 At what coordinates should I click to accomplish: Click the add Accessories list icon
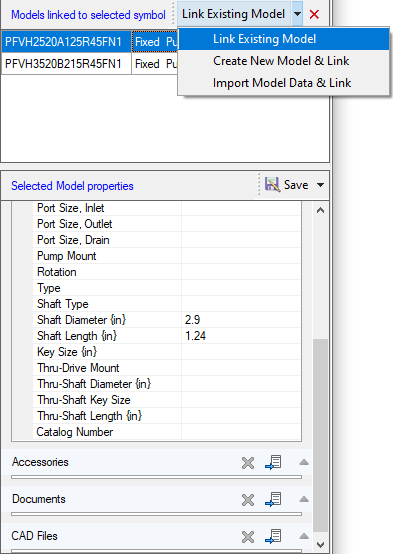[x=273, y=462]
